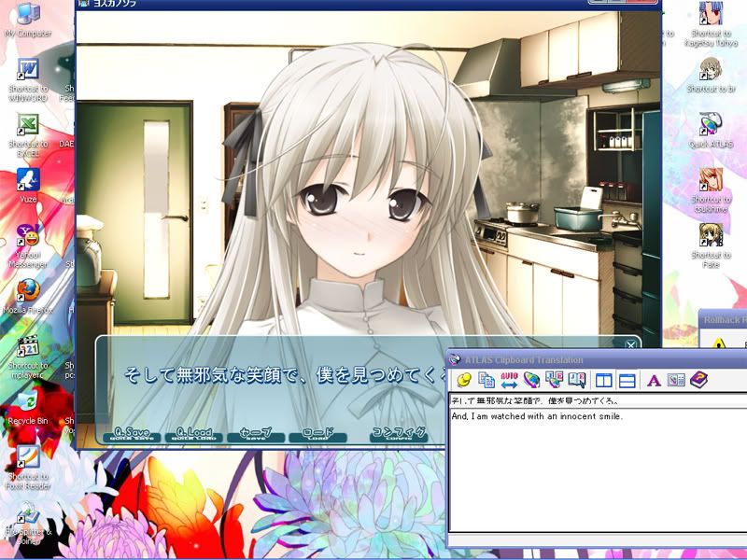747x560 pixels.
Task: Launch the Vuze desktop shortcut
Action: (28, 181)
